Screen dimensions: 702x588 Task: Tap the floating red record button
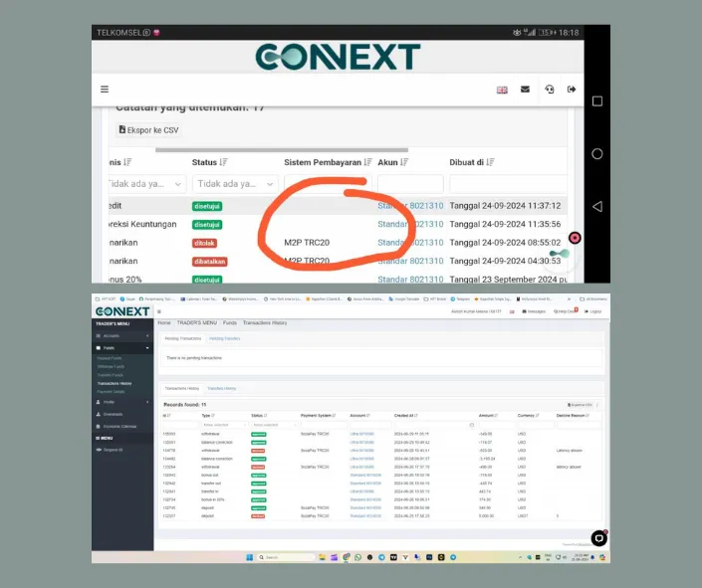[x=575, y=238]
